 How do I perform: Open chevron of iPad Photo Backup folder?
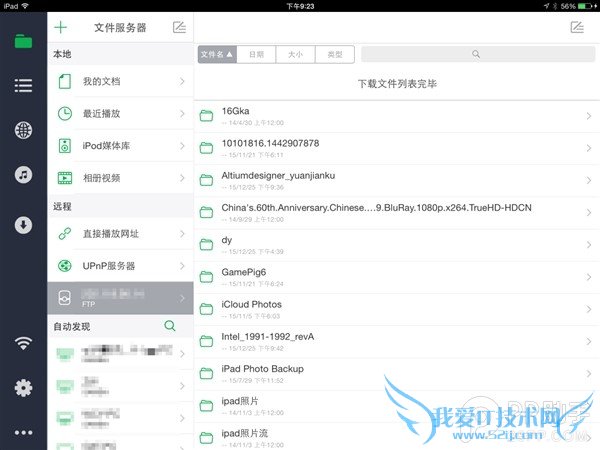pyautogui.click(x=589, y=373)
